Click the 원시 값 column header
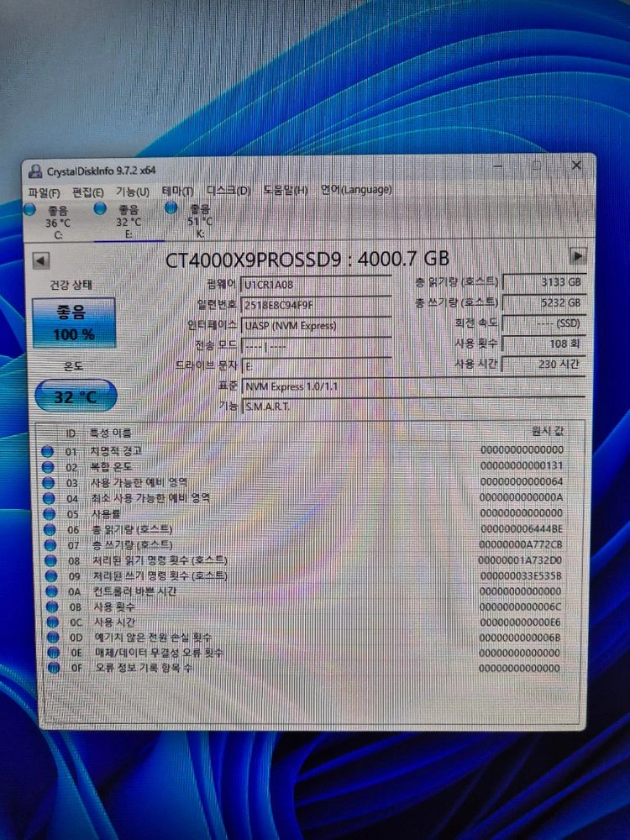The width and height of the screenshot is (630, 840). point(548,431)
